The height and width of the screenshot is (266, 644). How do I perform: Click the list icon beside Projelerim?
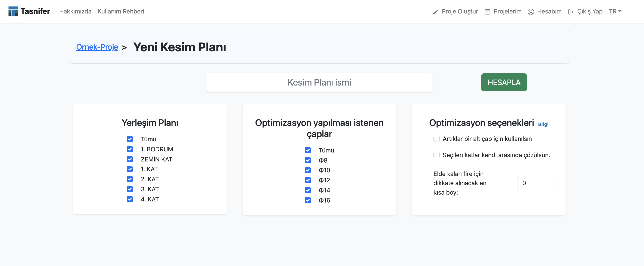(x=487, y=12)
